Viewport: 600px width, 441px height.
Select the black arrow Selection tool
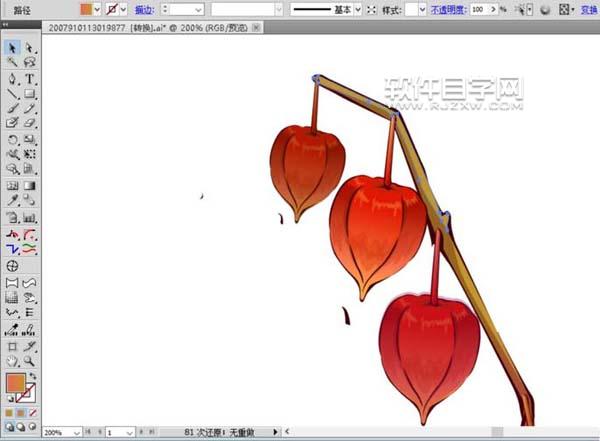click(x=12, y=47)
